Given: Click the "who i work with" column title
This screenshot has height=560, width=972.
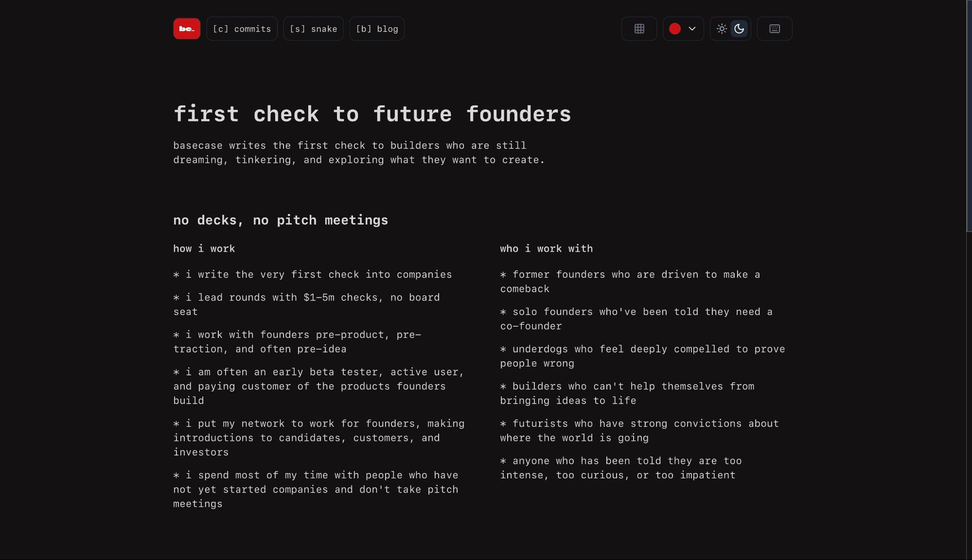Looking at the screenshot, I should tap(547, 249).
